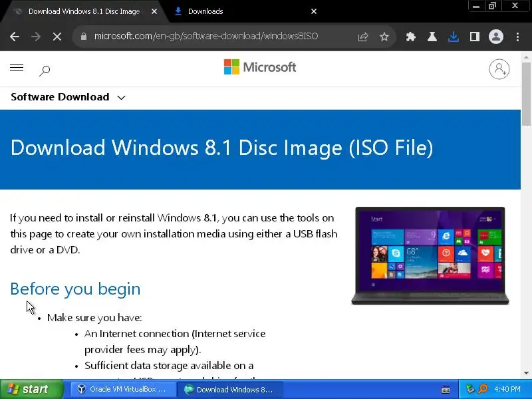Viewport: 532px width, 399px height.
Task: Switch to Oracle VM VirtualBox taskbar button
Action: [x=123, y=389]
